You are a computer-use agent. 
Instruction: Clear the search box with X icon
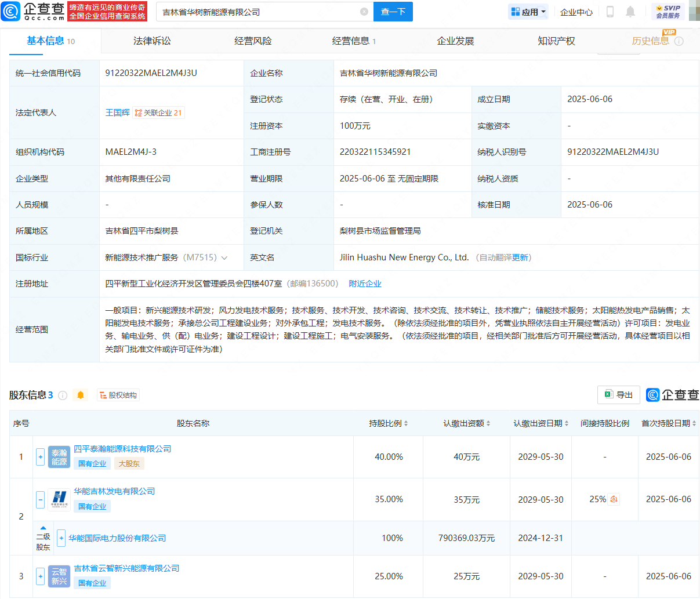[x=364, y=12]
